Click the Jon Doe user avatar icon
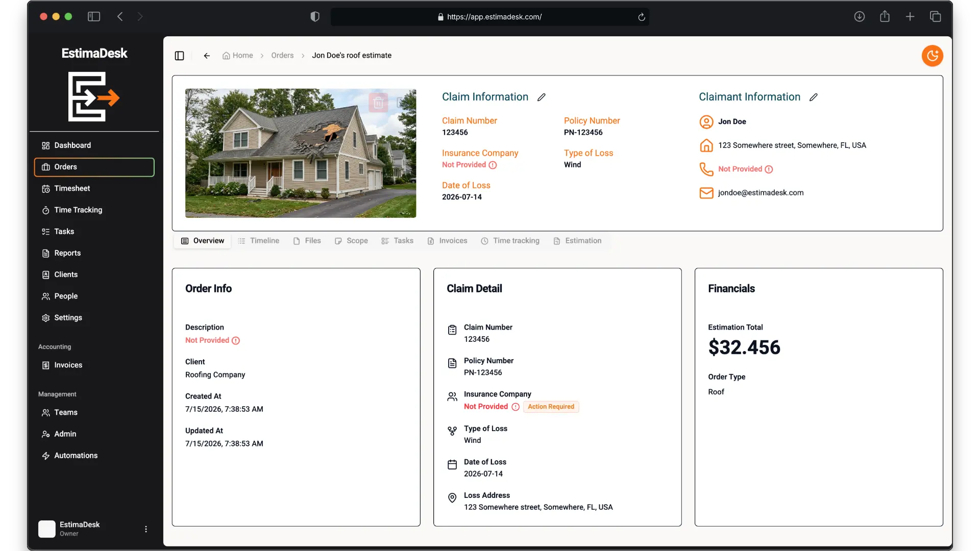Viewport: 980px width, 551px height. coord(706,122)
